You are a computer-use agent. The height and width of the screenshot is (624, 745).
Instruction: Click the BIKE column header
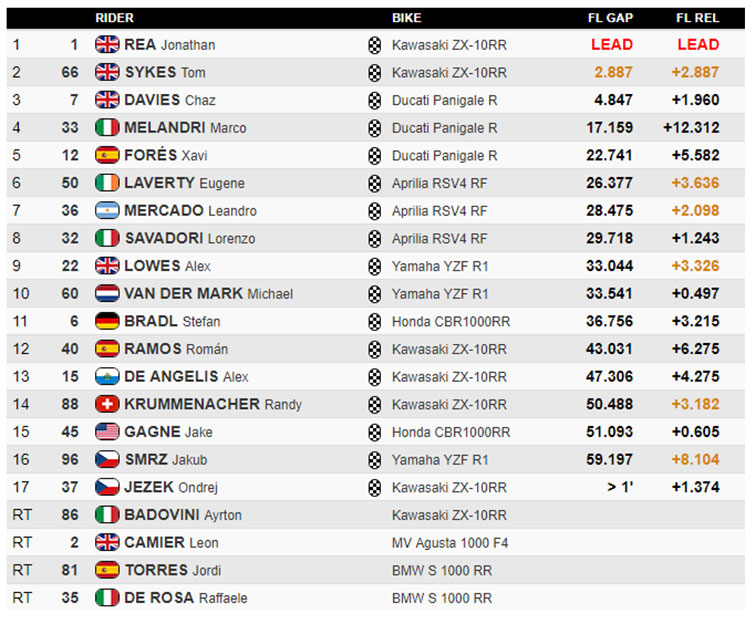pyautogui.click(x=407, y=18)
